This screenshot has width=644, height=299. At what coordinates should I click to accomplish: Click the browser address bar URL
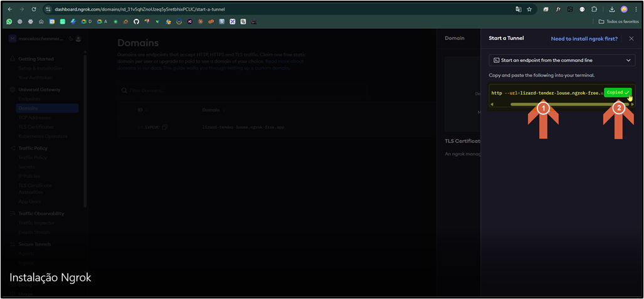pos(140,9)
